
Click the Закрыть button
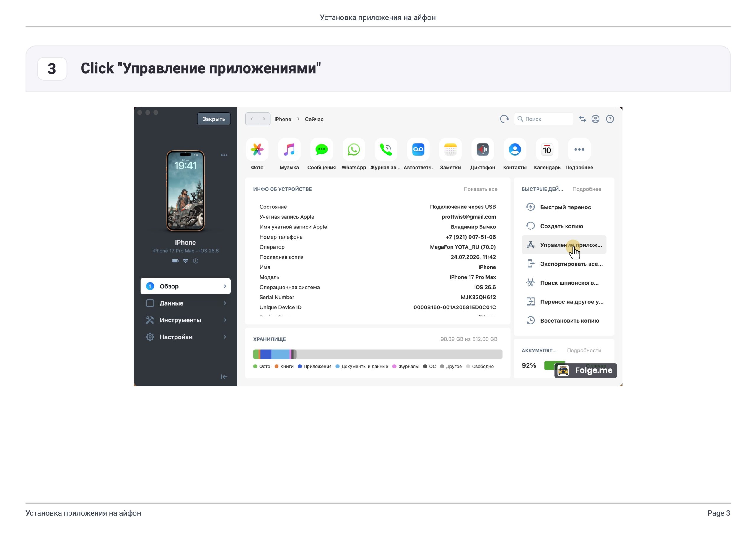[214, 119]
